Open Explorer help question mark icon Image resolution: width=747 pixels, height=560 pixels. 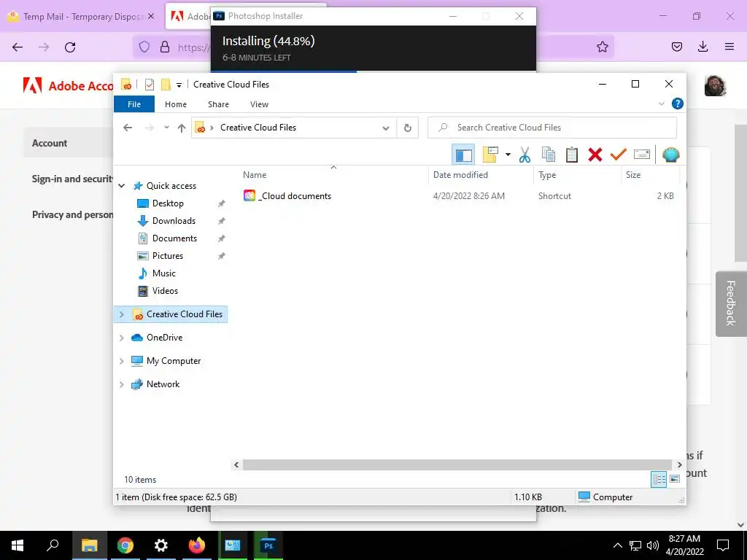click(x=678, y=104)
